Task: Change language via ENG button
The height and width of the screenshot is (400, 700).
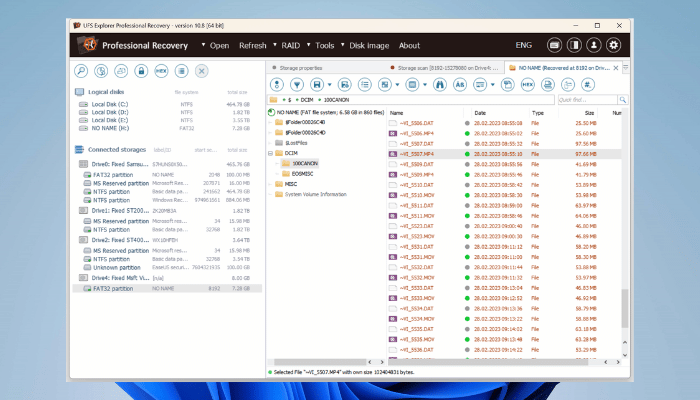Action: [x=524, y=45]
